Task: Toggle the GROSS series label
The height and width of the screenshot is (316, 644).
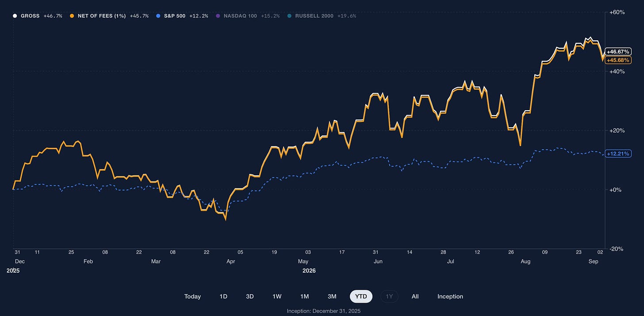Action: tap(30, 16)
